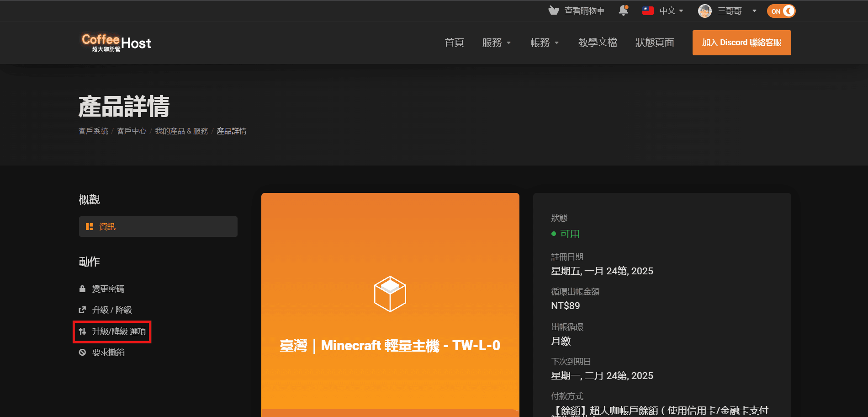Click 查看購物車 text link
The height and width of the screenshot is (417, 868).
pos(584,11)
